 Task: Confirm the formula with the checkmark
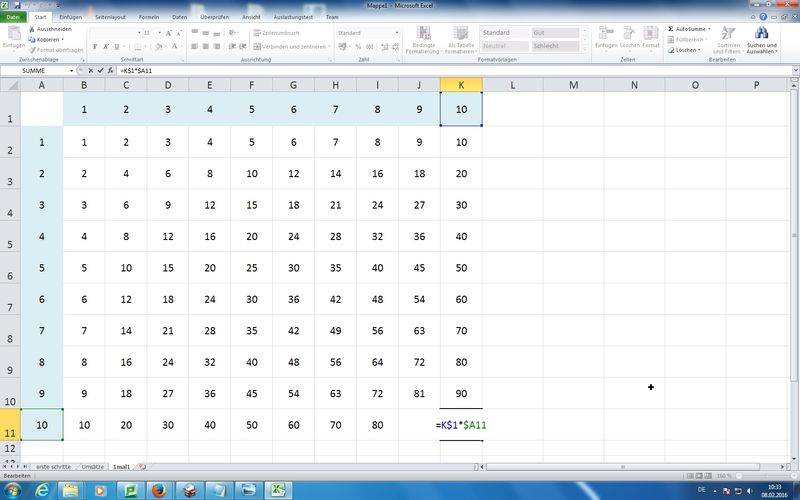[x=101, y=71]
